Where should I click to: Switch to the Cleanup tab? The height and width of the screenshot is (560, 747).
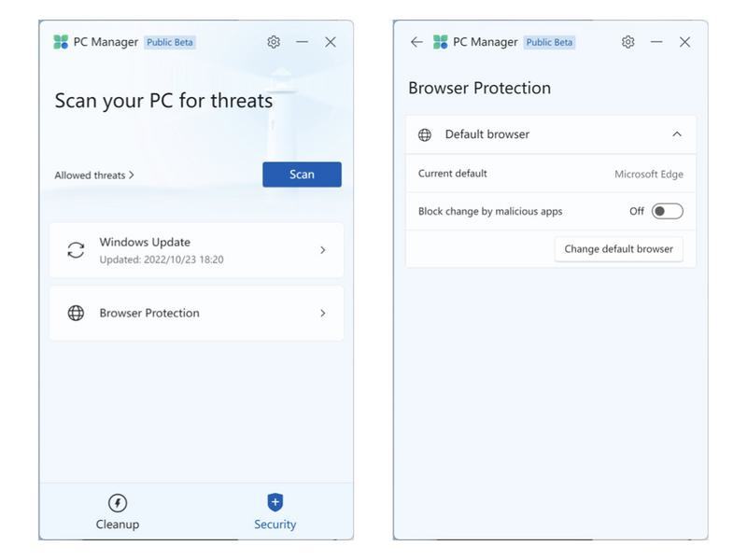tap(118, 511)
